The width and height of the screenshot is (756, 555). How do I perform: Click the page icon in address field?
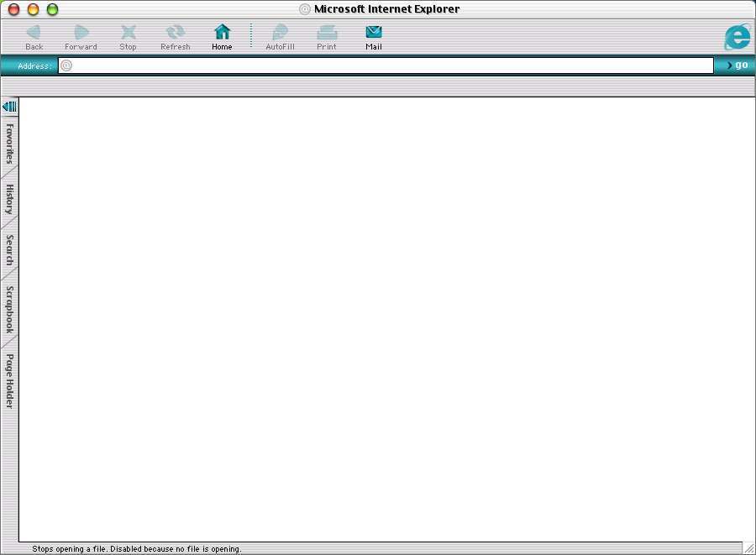66,65
